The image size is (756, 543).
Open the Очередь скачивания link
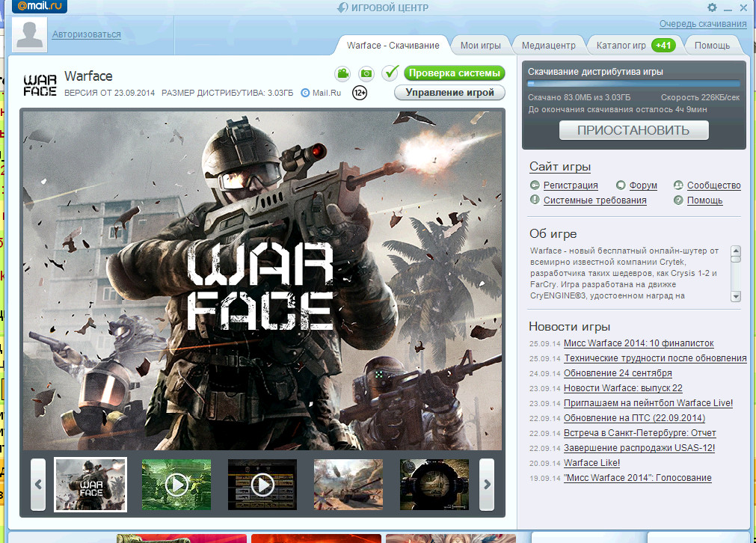coord(703,24)
